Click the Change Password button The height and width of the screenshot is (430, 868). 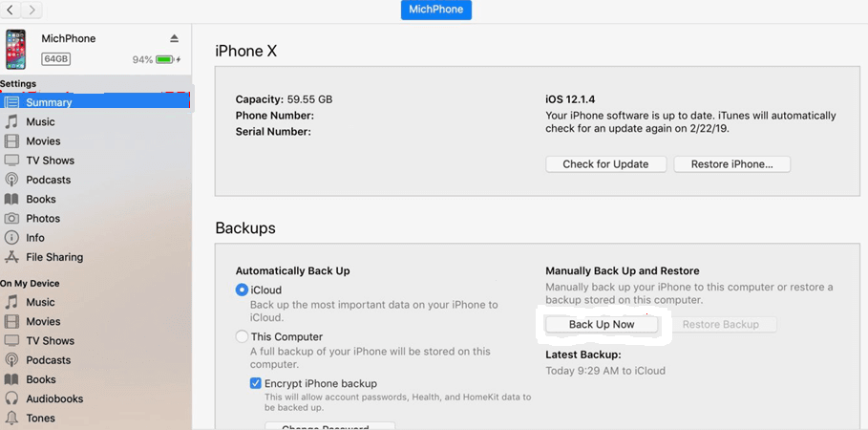point(330,426)
